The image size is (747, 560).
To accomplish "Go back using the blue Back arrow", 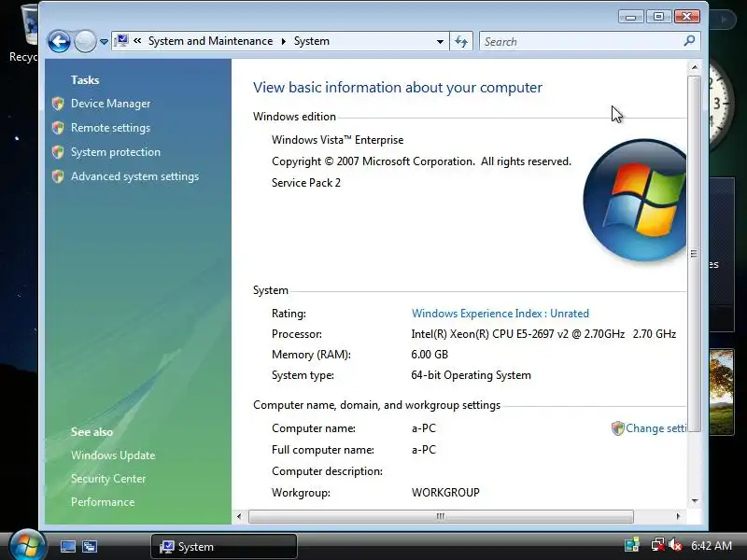I will coord(59,42).
